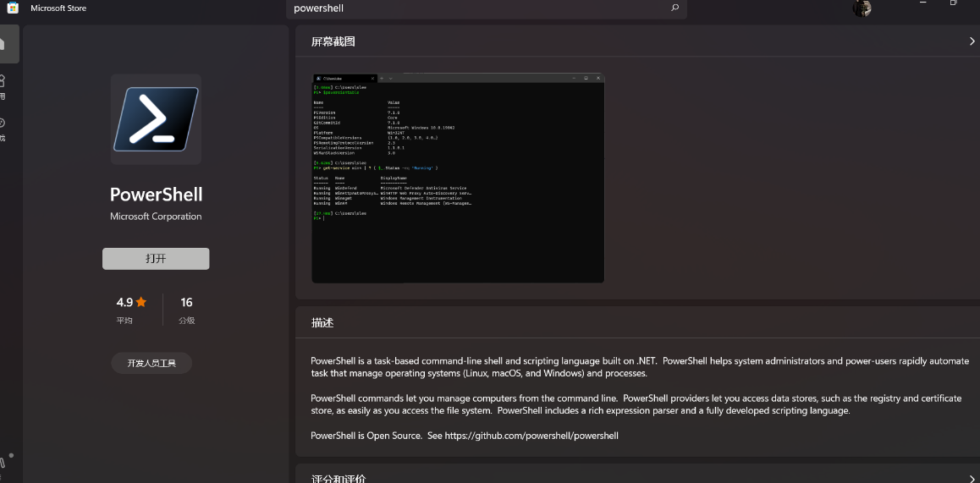
Task: Click the 评分和评价 section heading
Action: (339, 479)
